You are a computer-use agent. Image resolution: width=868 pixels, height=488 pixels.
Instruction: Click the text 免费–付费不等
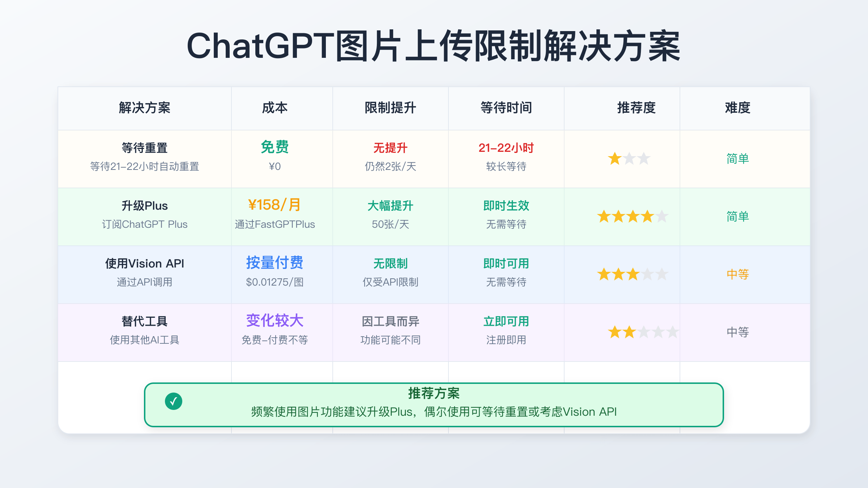pyautogui.click(x=275, y=340)
